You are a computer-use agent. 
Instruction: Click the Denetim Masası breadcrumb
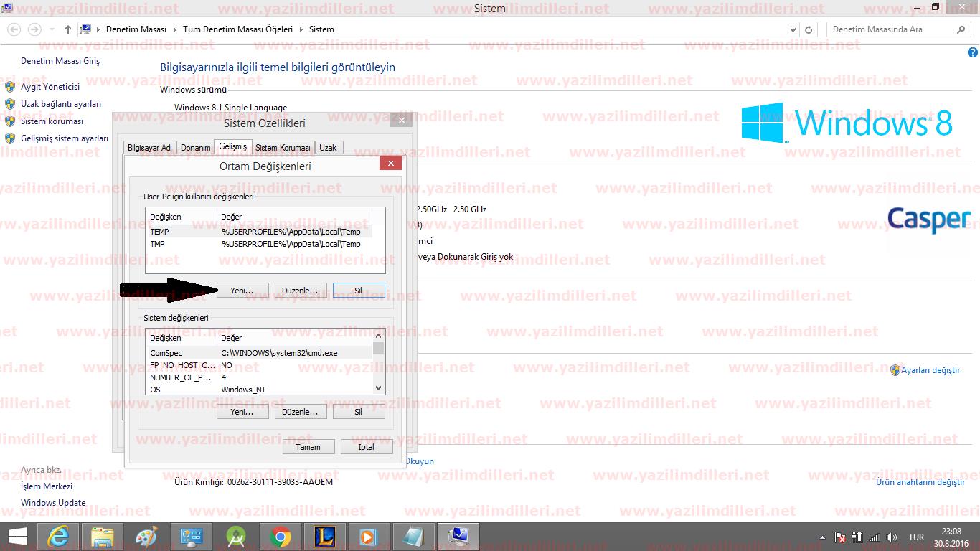(136, 29)
